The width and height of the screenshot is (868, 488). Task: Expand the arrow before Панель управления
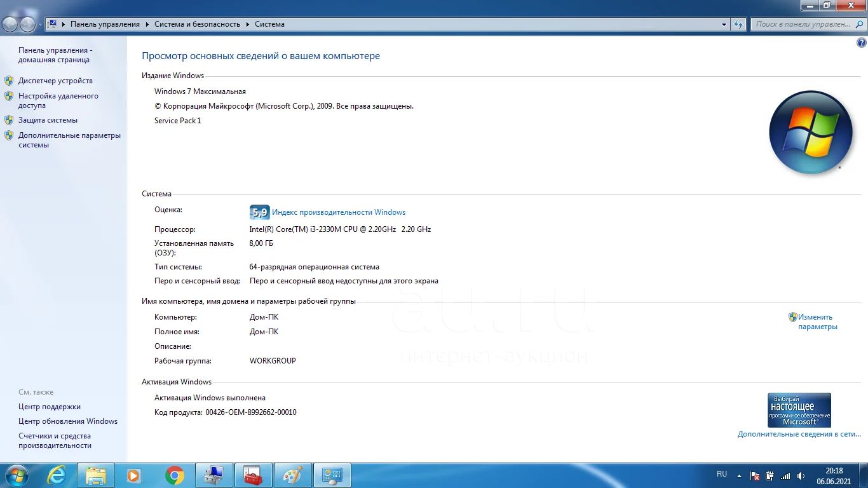coord(64,24)
